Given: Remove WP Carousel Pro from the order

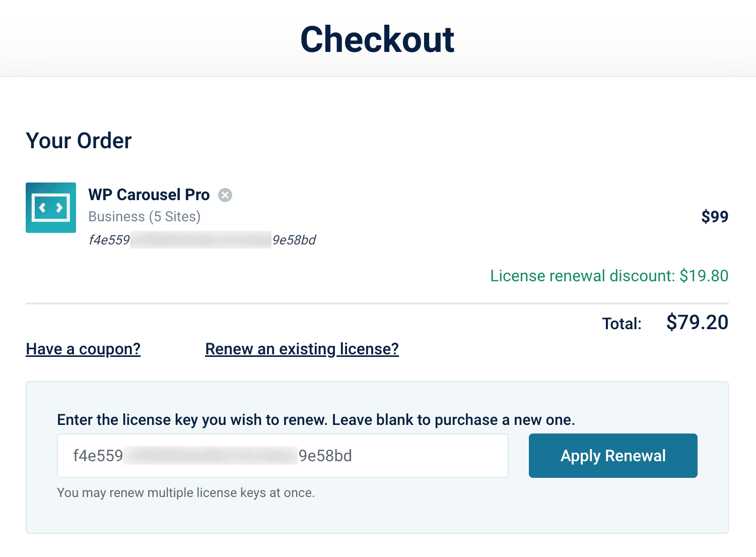Looking at the screenshot, I should (225, 195).
